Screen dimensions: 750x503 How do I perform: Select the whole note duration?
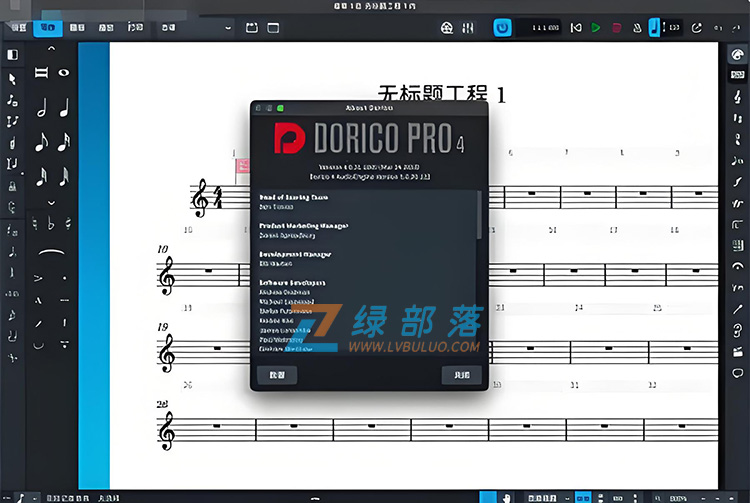tap(64, 73)
